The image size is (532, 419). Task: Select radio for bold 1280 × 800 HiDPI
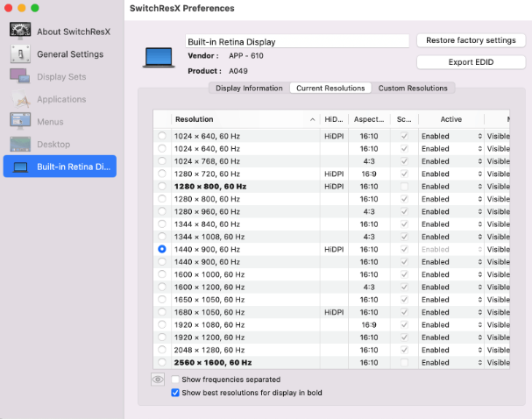pyautogui.click(x=162, y=186)
